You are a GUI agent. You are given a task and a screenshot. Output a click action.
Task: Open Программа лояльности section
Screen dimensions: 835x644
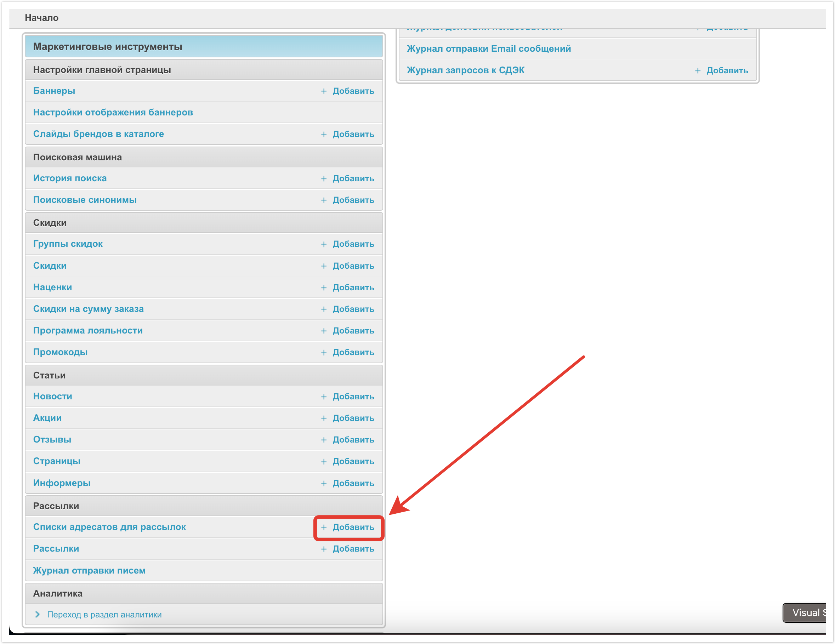[x=87, y=331]
